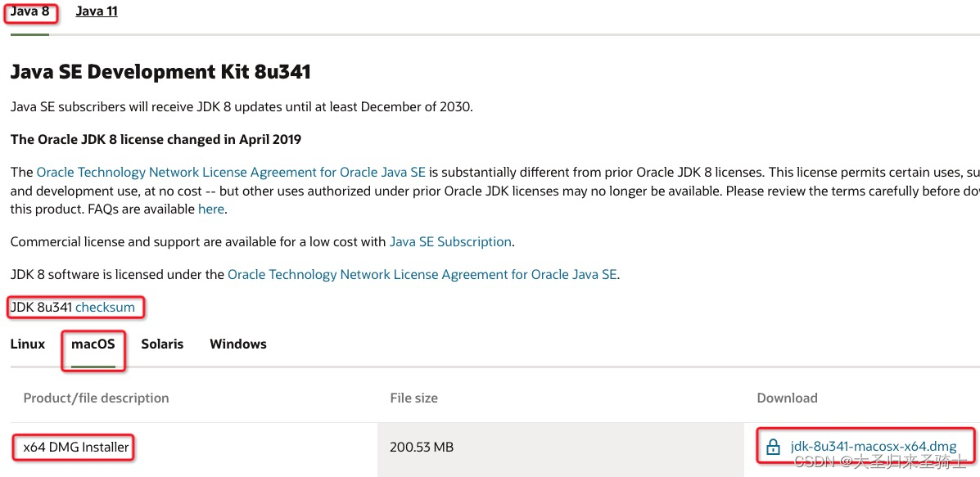Screen dimensions: 980x477
Task: Open license agreement link after "The" in first paragraph
Action: [x=231, y=173]
